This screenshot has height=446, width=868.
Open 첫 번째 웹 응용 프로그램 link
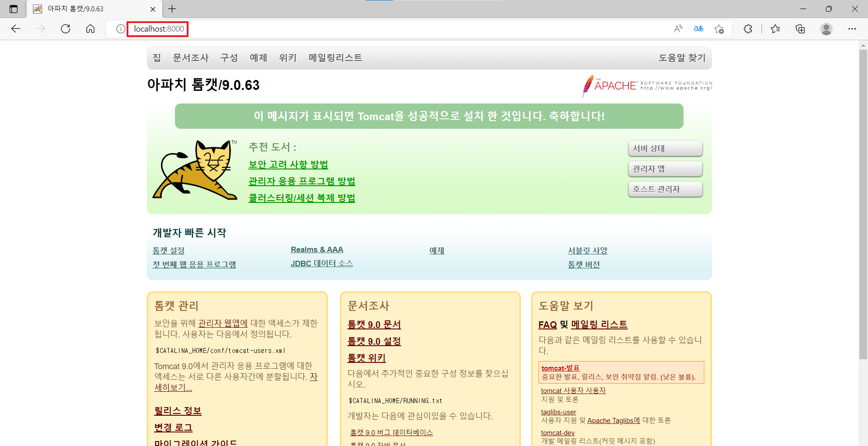(x=194, y=264)
